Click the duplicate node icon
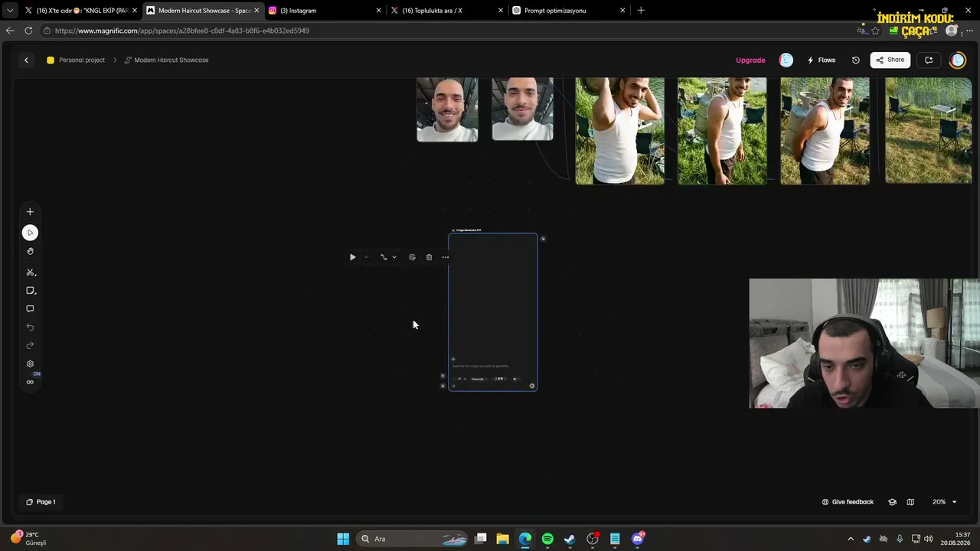Viewport: 980px width, 551px height. [x=412, y=257]
